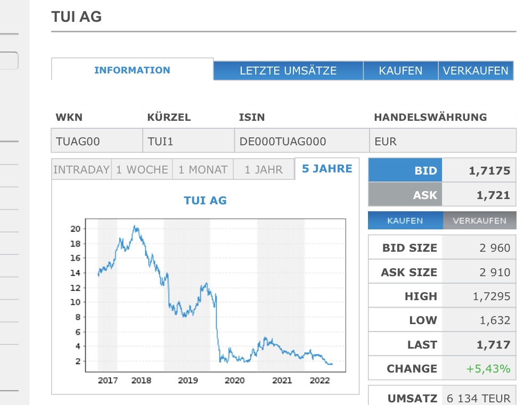Viewport: 532px width, 405px height.
Task: Click the blue KAUFEN button
Action: tap(405, 220)
